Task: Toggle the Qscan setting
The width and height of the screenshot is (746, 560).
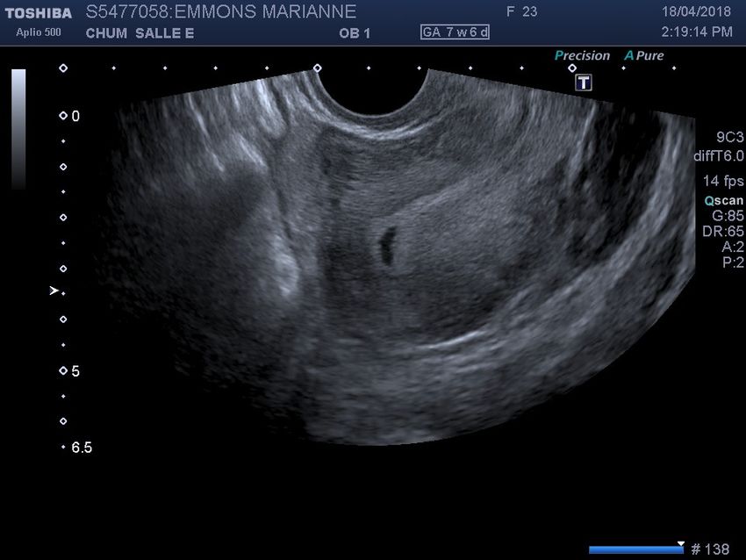Action: click(724, 200)
